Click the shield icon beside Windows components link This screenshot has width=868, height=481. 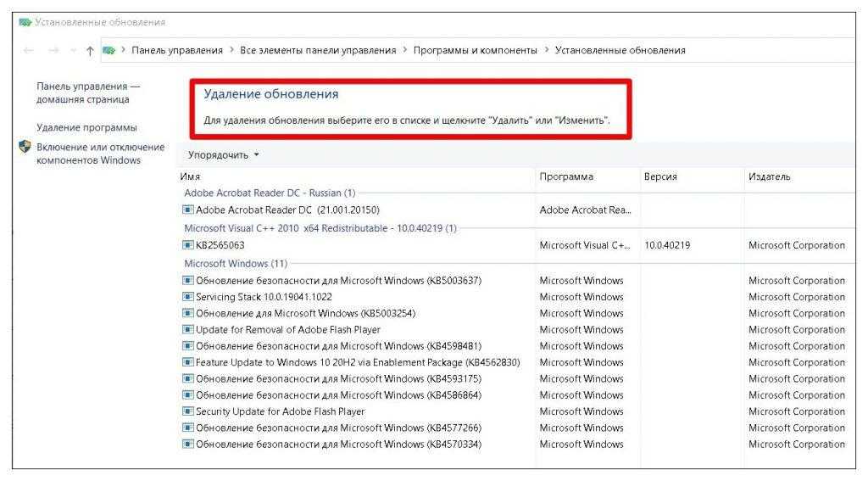[x=25, y=147]
